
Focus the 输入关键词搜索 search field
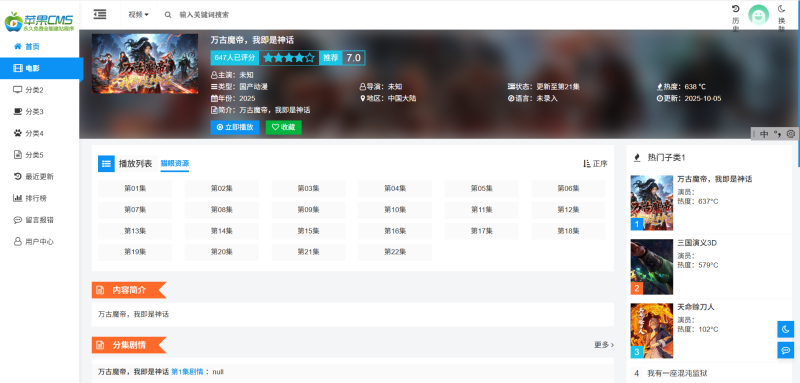pos(204,15)
